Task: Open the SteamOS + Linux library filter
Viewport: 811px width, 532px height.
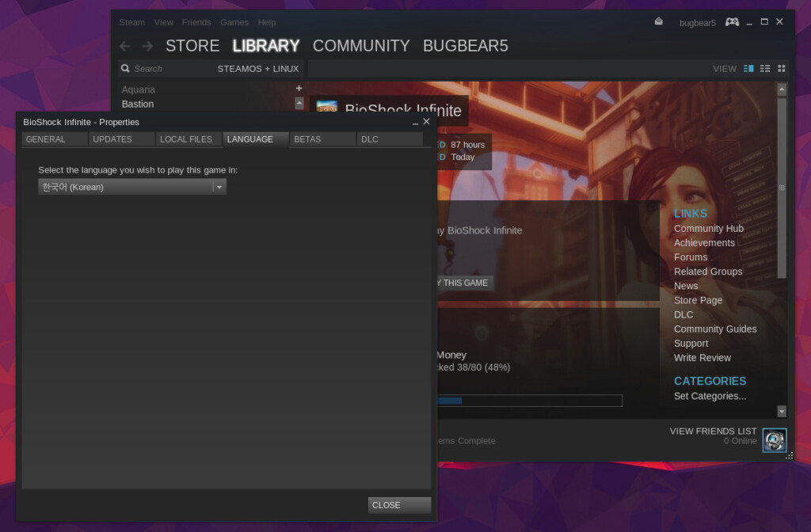Action: 258,69
